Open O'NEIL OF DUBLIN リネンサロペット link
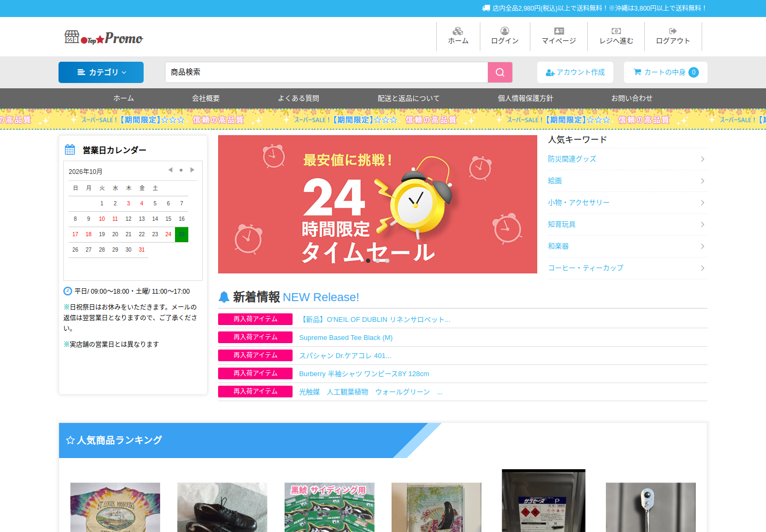This screenshot has height=532, width=766. (x=374, y=320)
